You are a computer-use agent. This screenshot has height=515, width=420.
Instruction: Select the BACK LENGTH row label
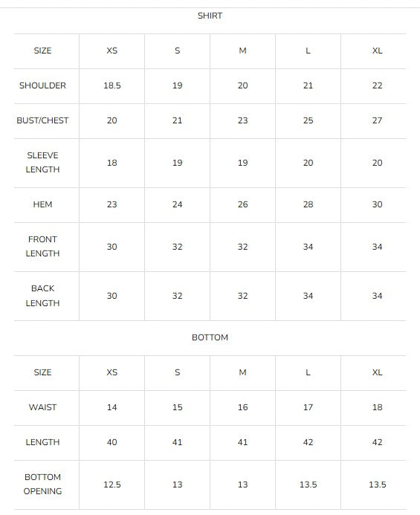[42, 296]
